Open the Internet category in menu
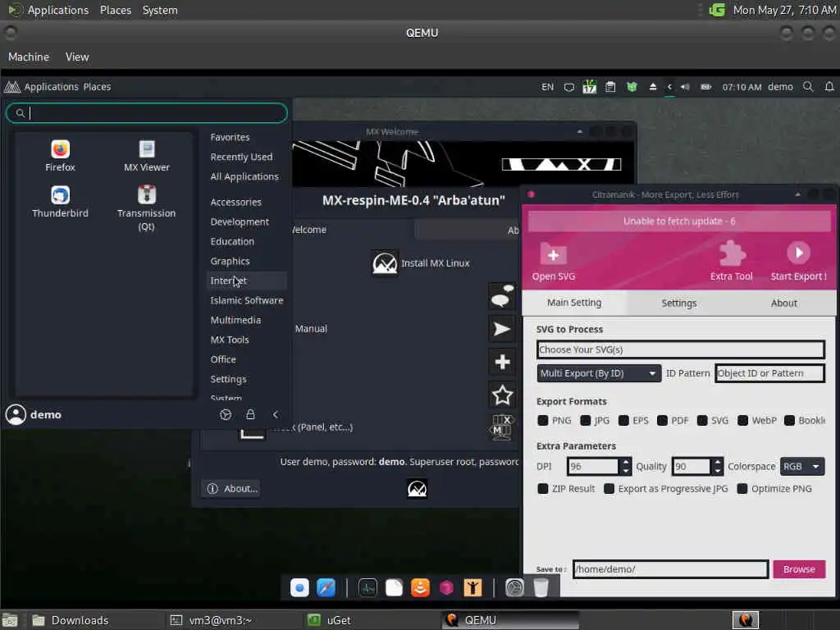Viewport: 840px width, 630px height. (x=246, y=281)
